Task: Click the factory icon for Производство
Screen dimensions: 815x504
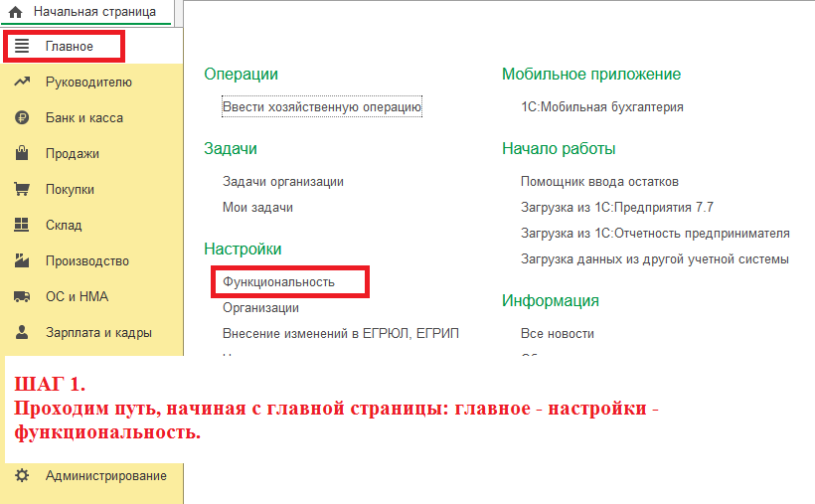Action: point(21,260)
